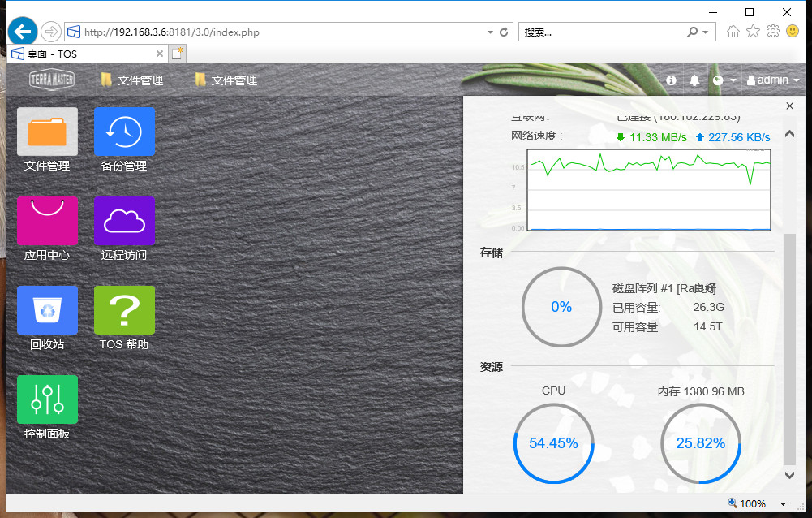Expand the browser zoom level dropdown
Viewport: 812px width, 518px height.
point(784,504)
